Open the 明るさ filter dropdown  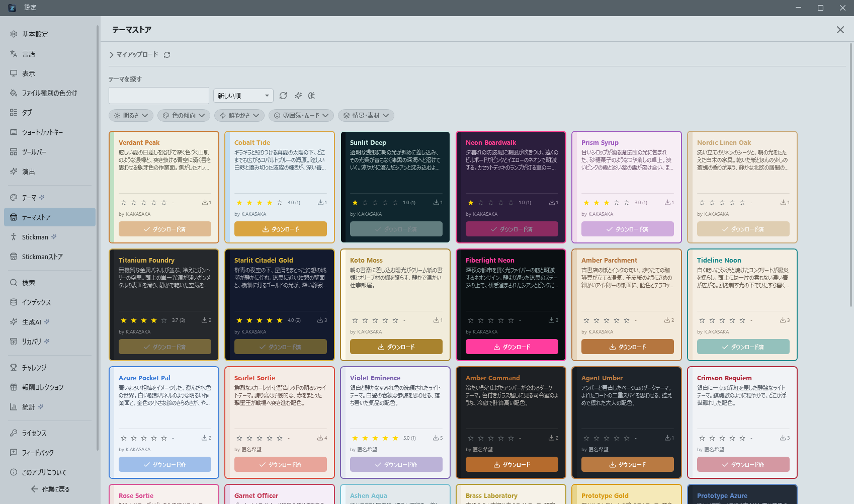click(x=131, y=115)
